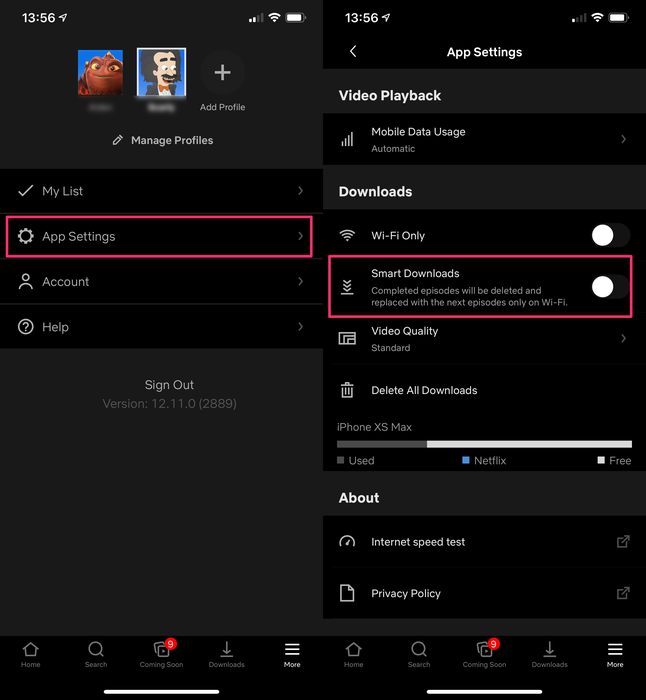Viewport: 646px width, 700px height.
Task: Open the Internet speed test link
Action: [x=484, y=542]
